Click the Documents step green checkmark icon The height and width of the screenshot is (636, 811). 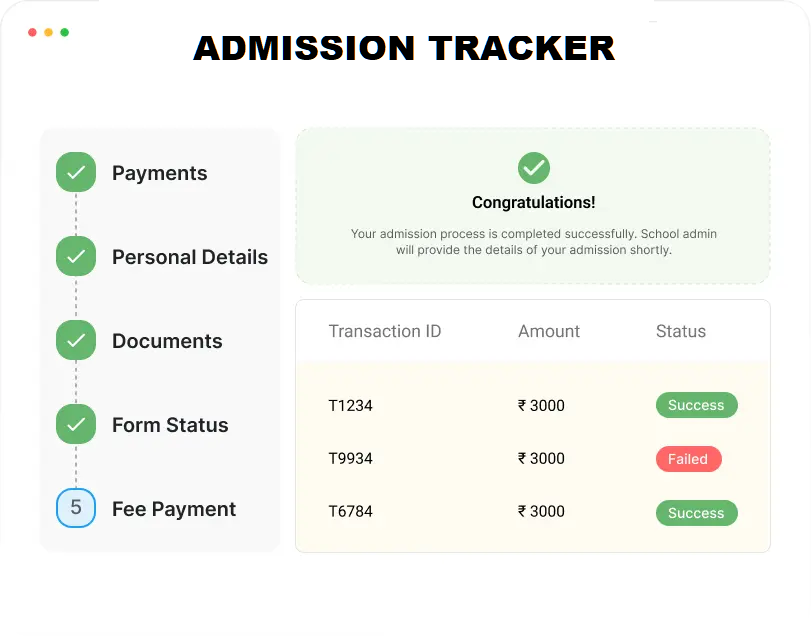tap(76, 341)
